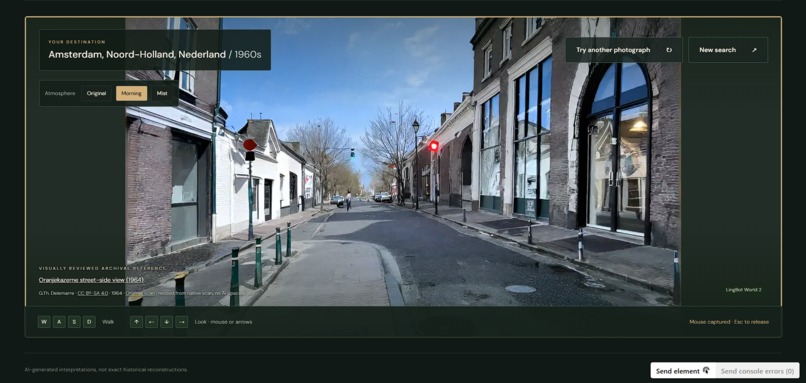
Task: Click the Amsterdam, Noord-Holland, Nederland destination title
Action: tap(137, 54)
